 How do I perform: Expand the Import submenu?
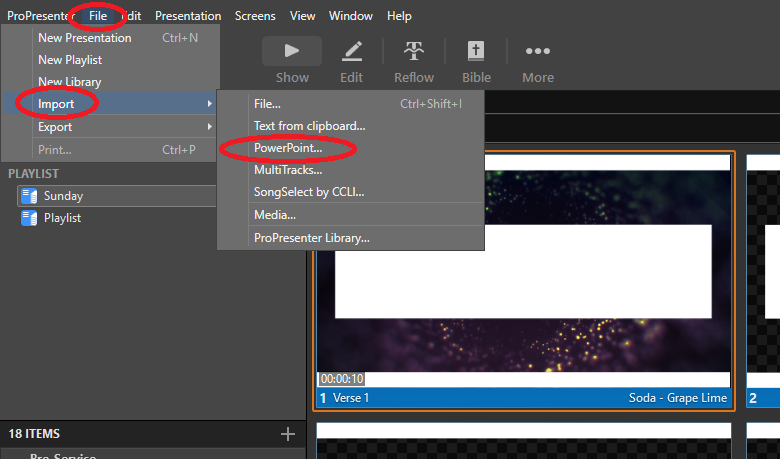109,103
